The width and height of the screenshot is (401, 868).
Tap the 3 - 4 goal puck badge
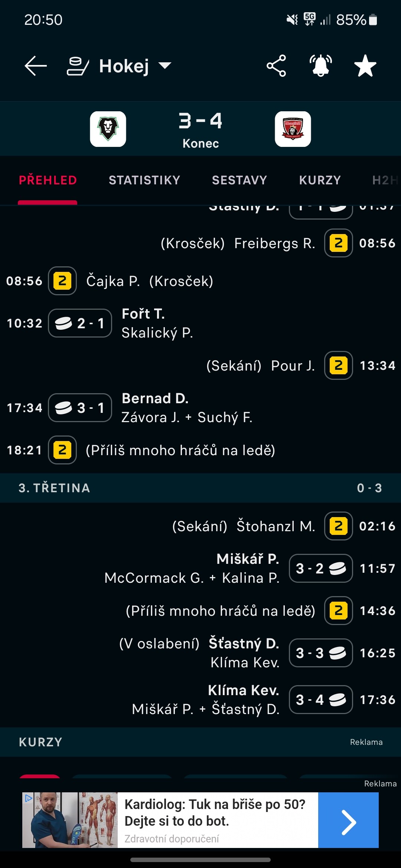(x=321, y=700)
